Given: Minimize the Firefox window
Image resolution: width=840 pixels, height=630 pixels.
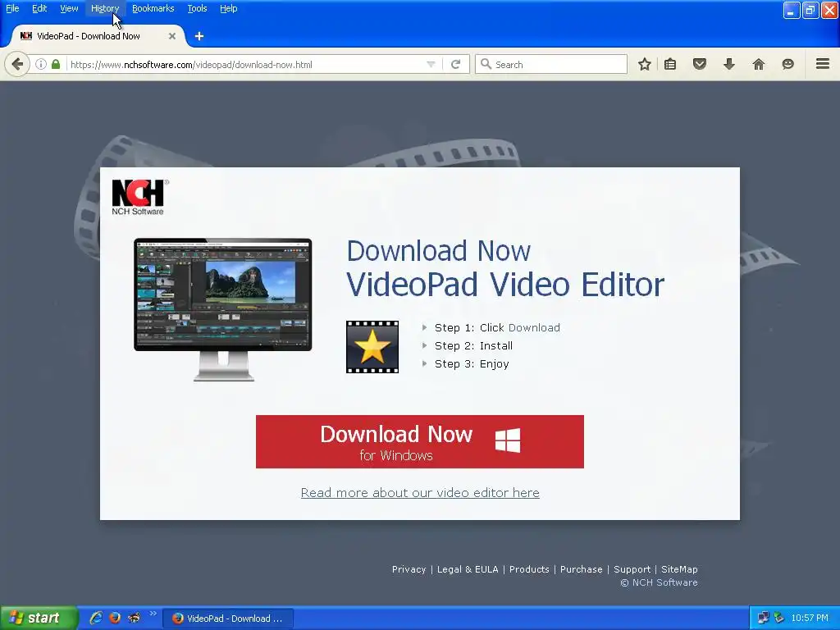Looking at the screenshot, I should (792, 10).
